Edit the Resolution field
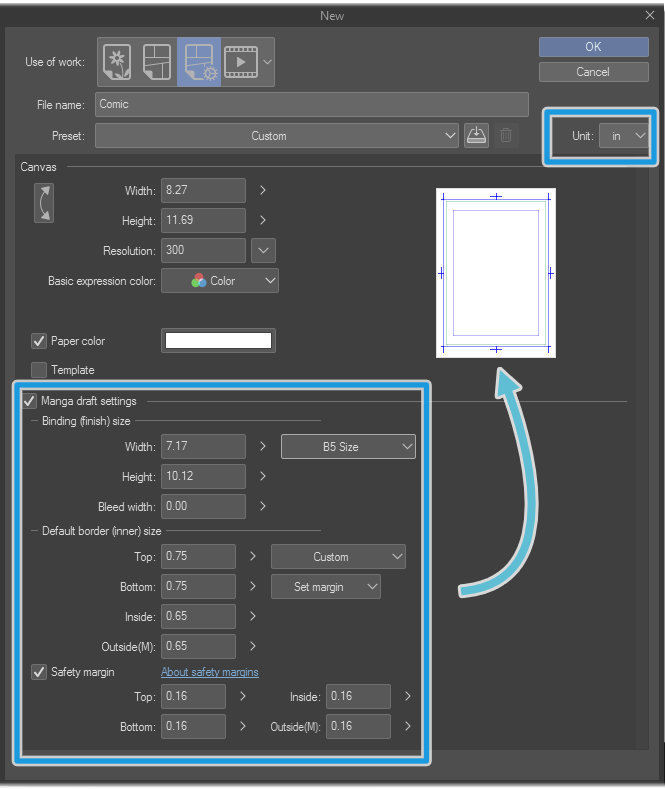This screenshot has width=665, height=789. coord(203,250)
